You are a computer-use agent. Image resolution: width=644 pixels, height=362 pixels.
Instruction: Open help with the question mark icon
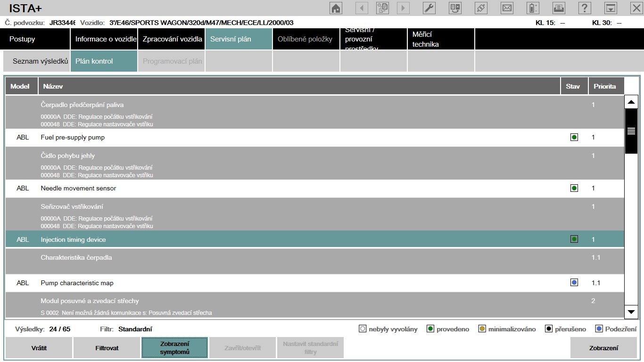pyautogui.click(x=585, y=8)
